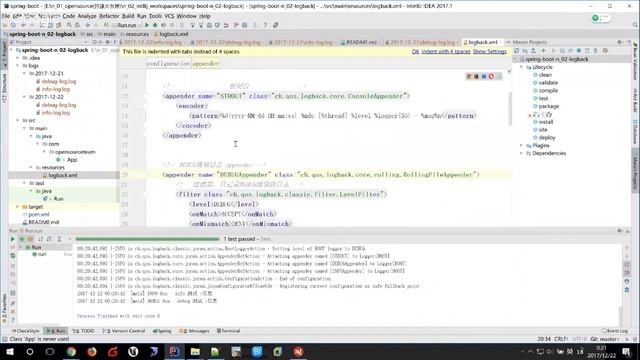This screenshot has height=360, width=640.
Task: Open the Refactor menu
Action: [109, 16]
